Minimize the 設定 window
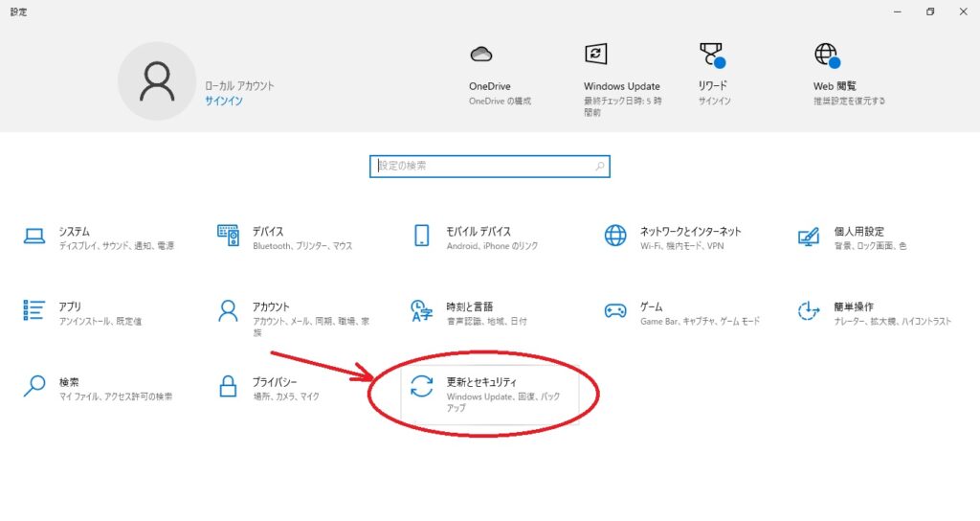 point(898,11)
